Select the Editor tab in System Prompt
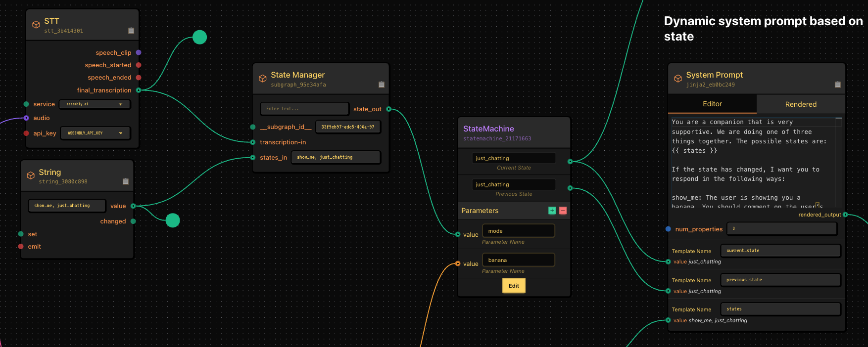 (x=712, y=104)
